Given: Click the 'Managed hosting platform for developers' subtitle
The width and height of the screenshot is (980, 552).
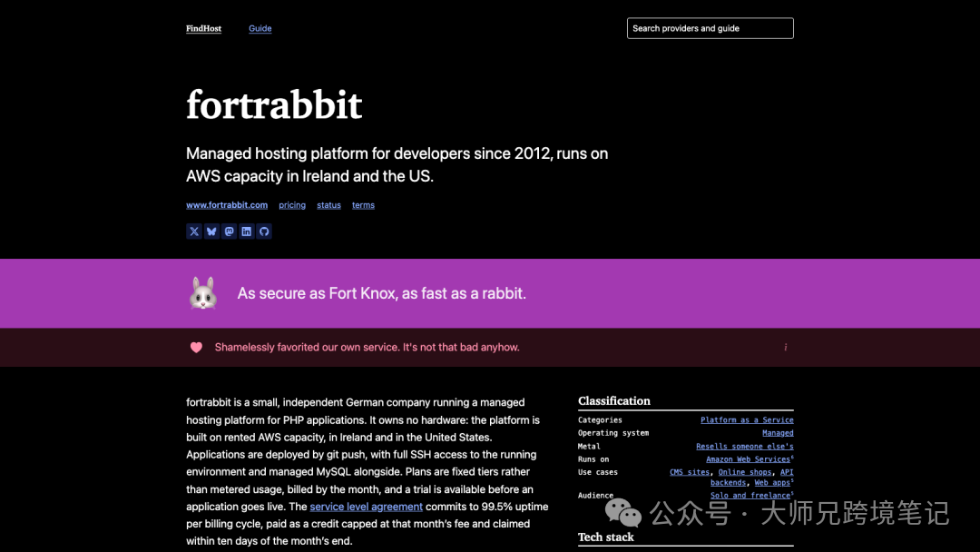Looking at the screenshot, I should tap(397, 164).
